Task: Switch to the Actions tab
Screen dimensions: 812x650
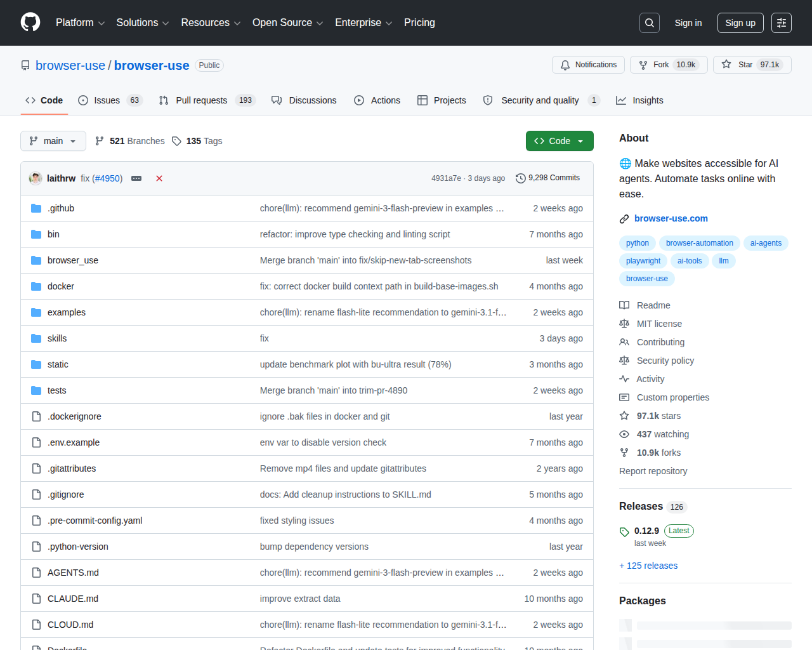Action: tap(377, 100)
